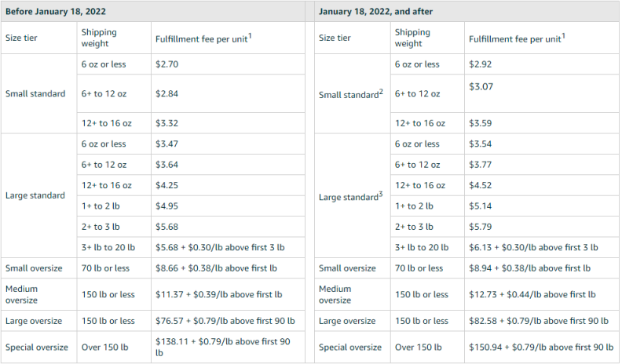This screenshot has height=364, width=622.
Task: Click the $3.07 fee cell
Action: coord(480,86)
